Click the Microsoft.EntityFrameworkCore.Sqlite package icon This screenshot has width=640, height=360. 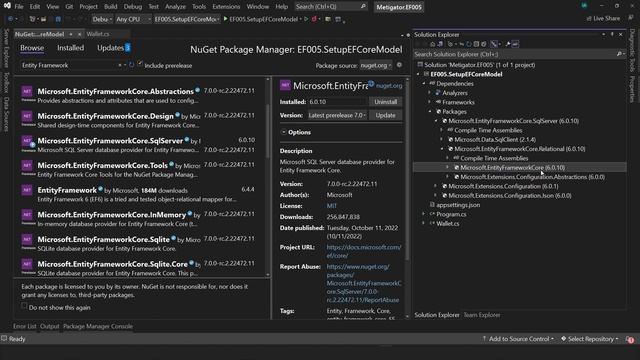27,240
